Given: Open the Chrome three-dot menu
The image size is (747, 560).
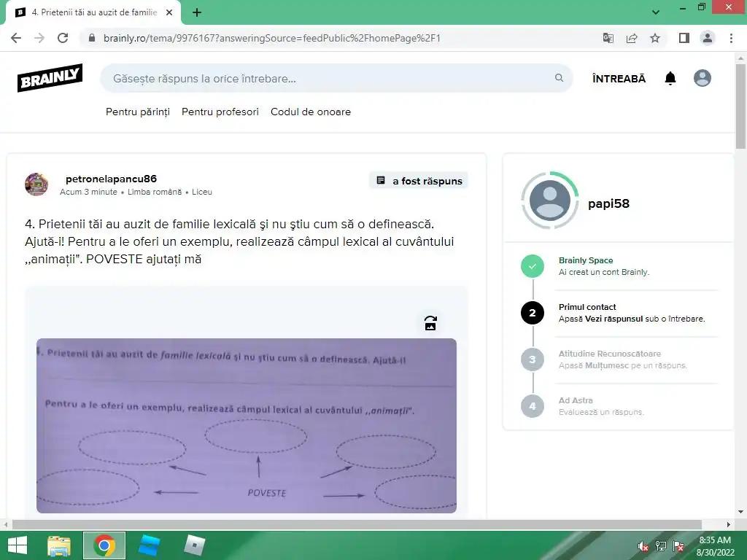Looking at the screenshot, I should pos(731,38).
